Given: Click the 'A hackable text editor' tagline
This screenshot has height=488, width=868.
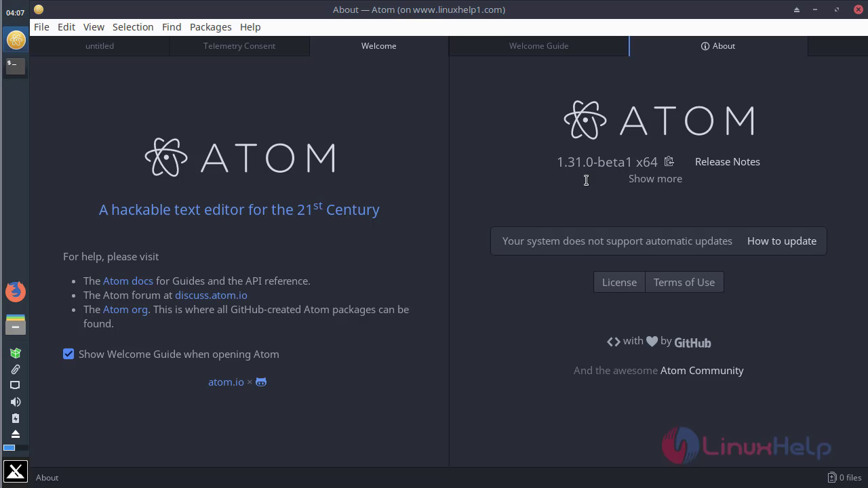Looking at the screenshot, I should 239,209.
